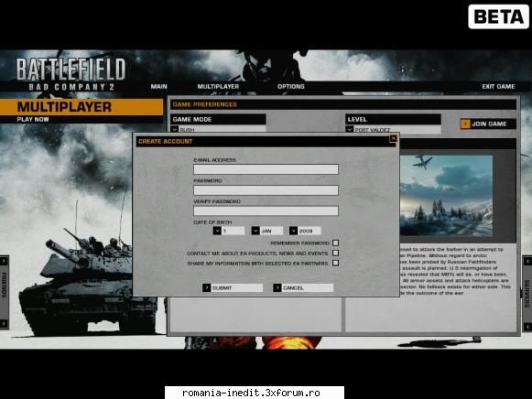Expand the Game Mode Rush dropdown
Viewport: 532px width, 399px height.
click(x=174, y=129)
